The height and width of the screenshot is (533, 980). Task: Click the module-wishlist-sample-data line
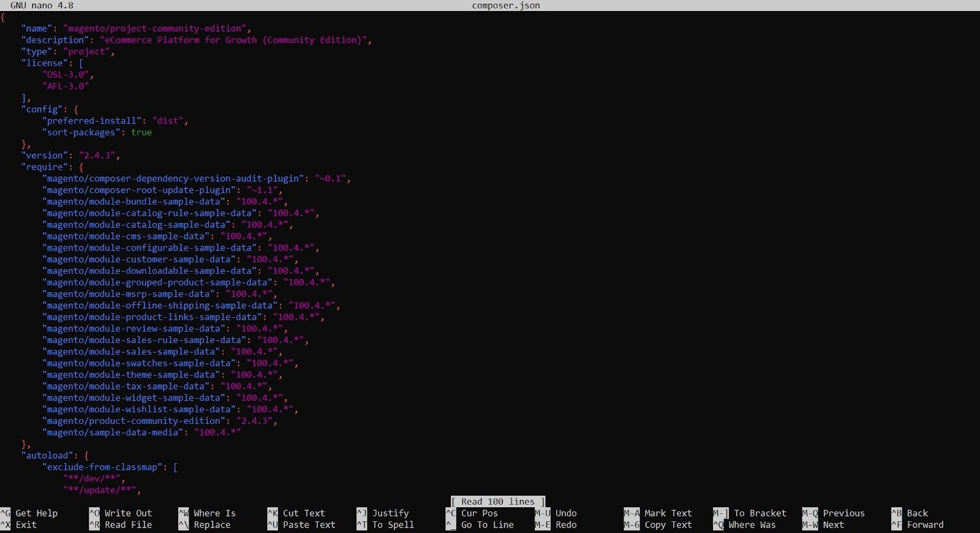[x=170, y=410]
